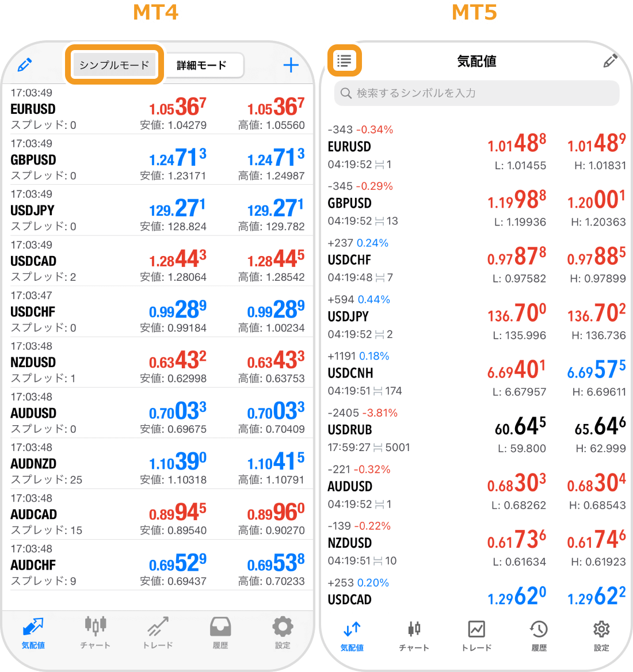This screenshot has height=672, width=633.
Task: Tap the MT5 気配値 screen title
Action: (x=476, y=62)
